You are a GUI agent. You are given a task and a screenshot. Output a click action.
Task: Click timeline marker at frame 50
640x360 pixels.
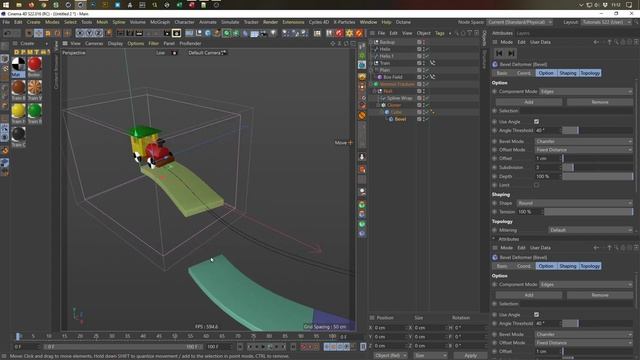coord(175,336)
